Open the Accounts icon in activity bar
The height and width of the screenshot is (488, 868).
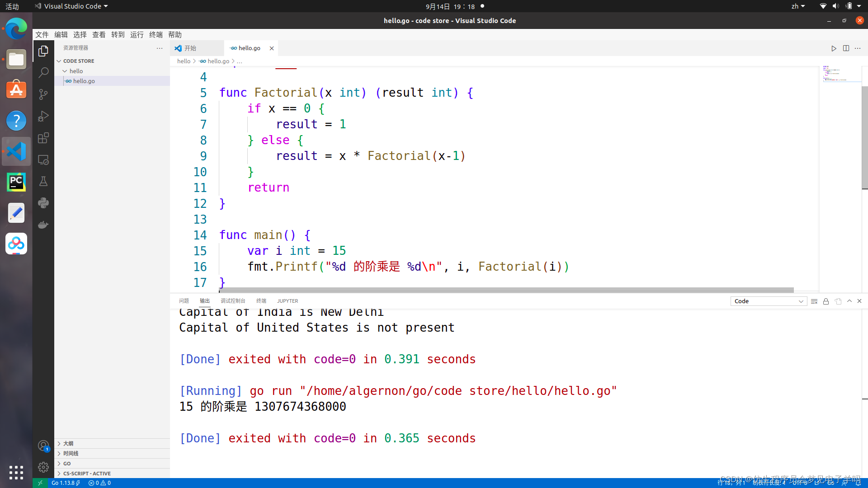click(x=43, y=446)
